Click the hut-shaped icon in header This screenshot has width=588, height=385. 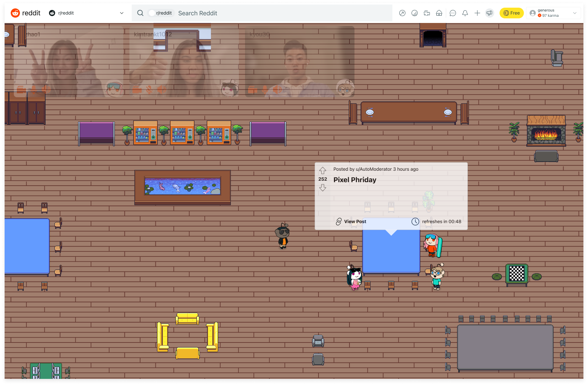point(439,13)
